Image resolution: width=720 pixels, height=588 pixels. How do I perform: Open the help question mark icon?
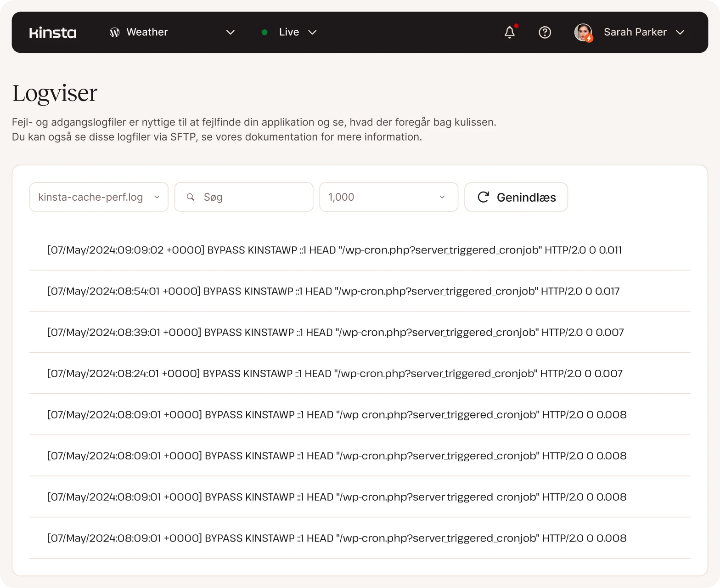coord(545,32)
